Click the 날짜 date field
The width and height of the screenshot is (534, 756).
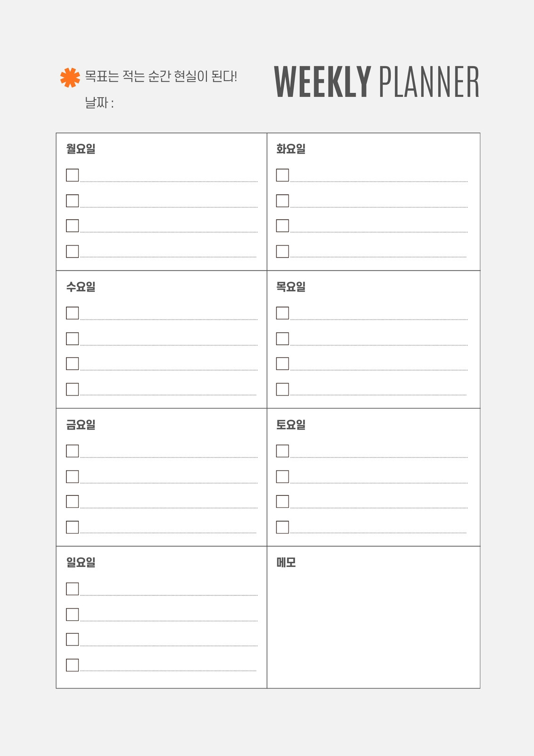[x=100, y=103]
